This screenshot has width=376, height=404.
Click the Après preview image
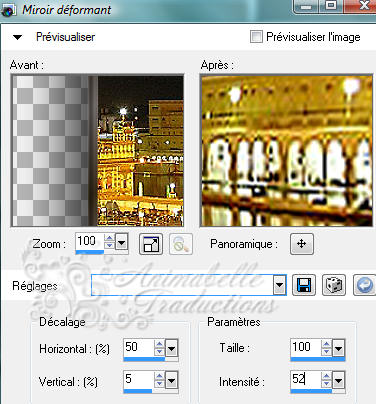[x=286, y=151]
